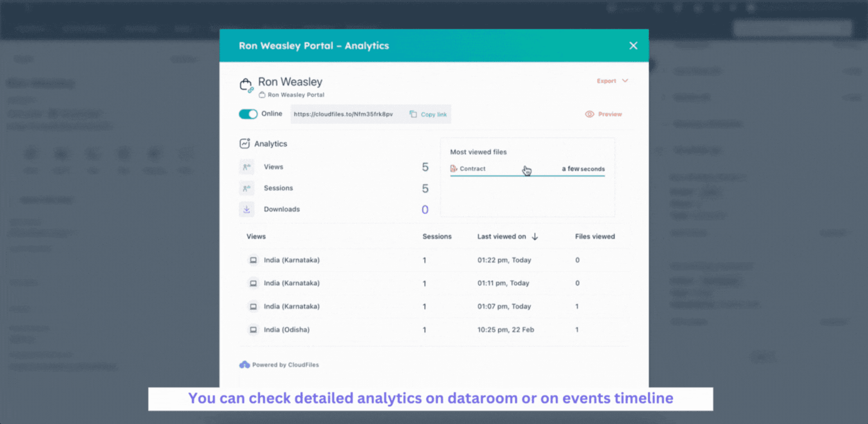Click device icon for India (Odisha) row
The image size is (868, 424).
pos(253,330)
